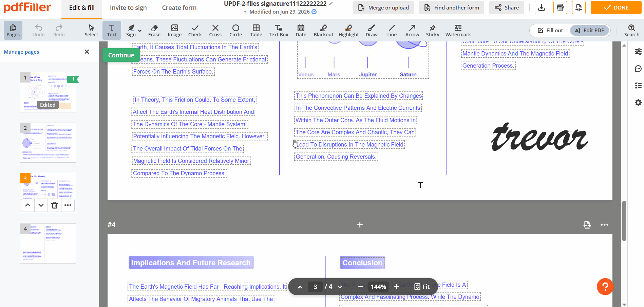This screenshot has height=307, width=644.
Task: Select page 1 thumbnail
Action: tap(48, 92)
